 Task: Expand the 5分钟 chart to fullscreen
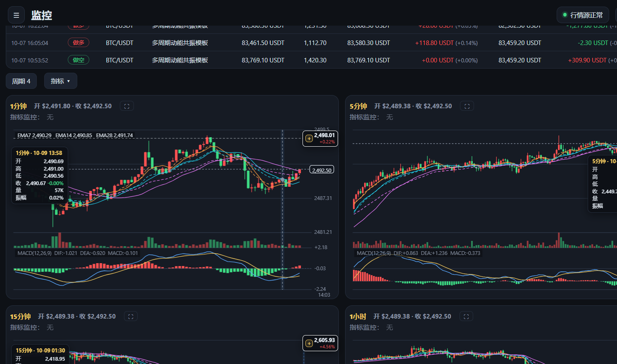[467, 106]
